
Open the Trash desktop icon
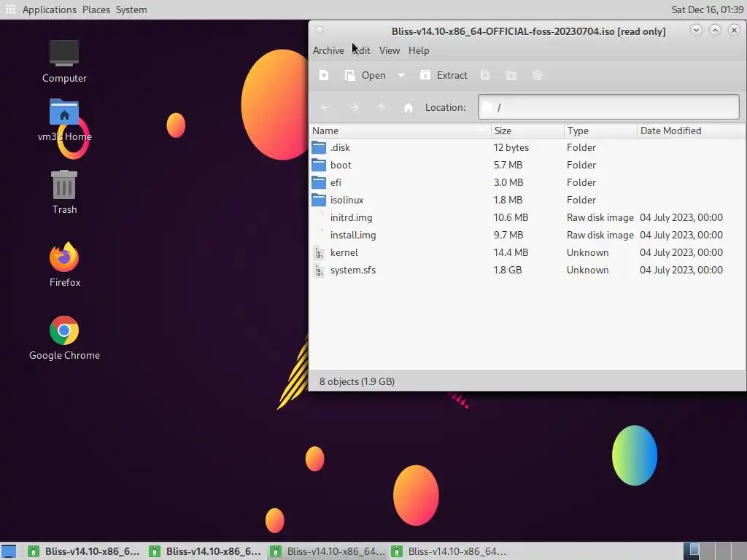pos(64,184)
